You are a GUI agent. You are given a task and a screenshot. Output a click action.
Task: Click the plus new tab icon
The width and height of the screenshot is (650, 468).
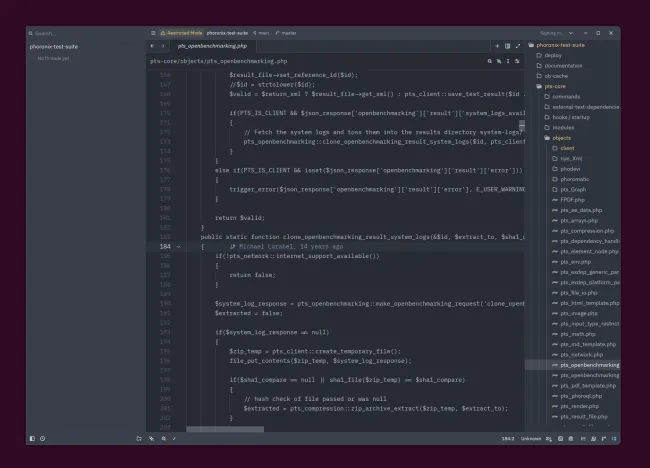tap(497, 46)
